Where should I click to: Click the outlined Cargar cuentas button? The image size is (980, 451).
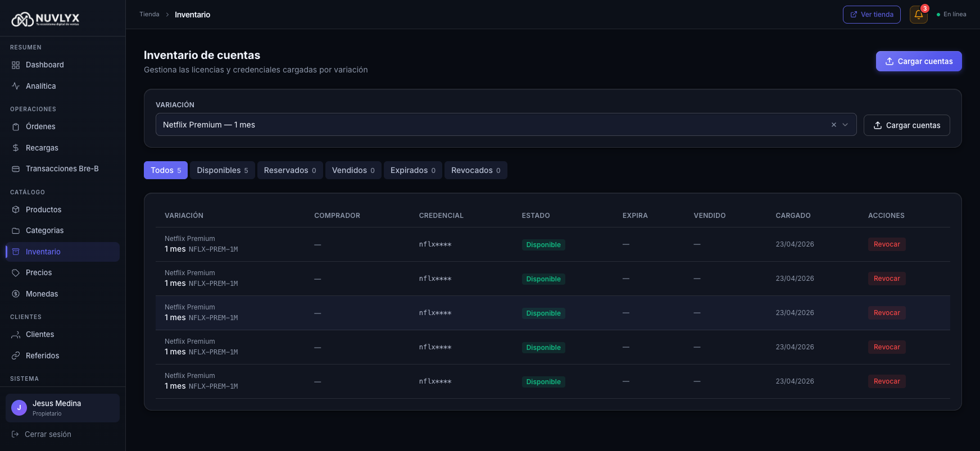907,125
